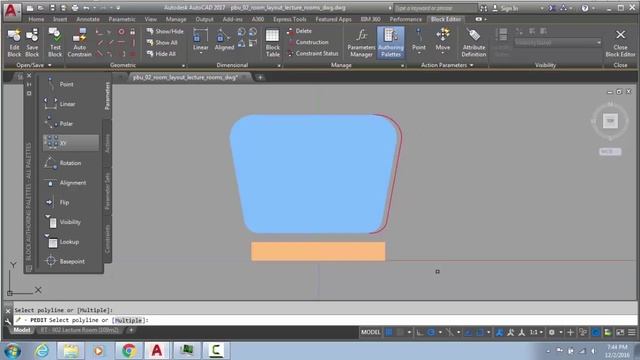Toggle grid display in status bar
The height and width of the screenshot is (360, 640).
[389, 332]
